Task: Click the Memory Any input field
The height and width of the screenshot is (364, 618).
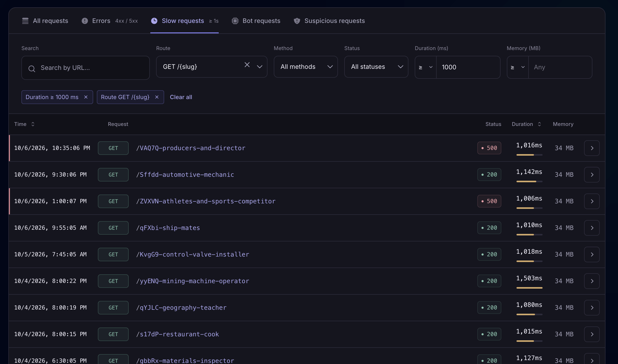Action: click(560, 67)
